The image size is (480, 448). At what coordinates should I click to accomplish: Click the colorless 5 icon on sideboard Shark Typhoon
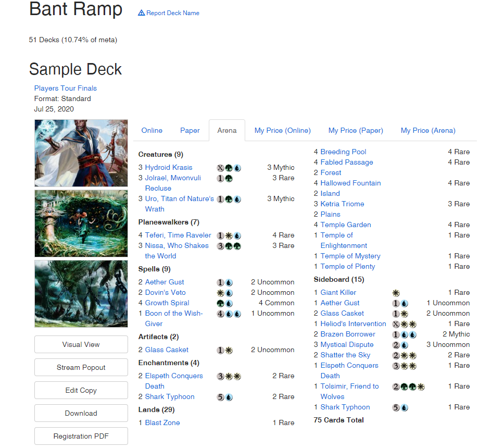coord(396,407)
